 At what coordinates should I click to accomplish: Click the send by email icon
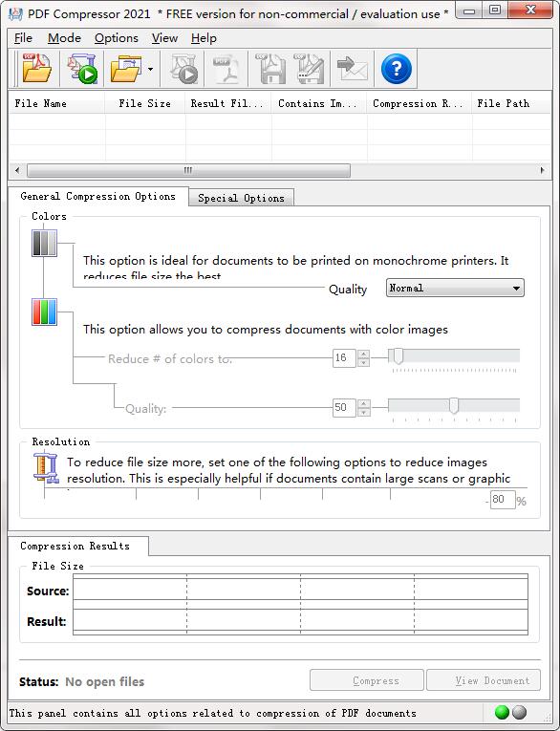coord(352,69)
